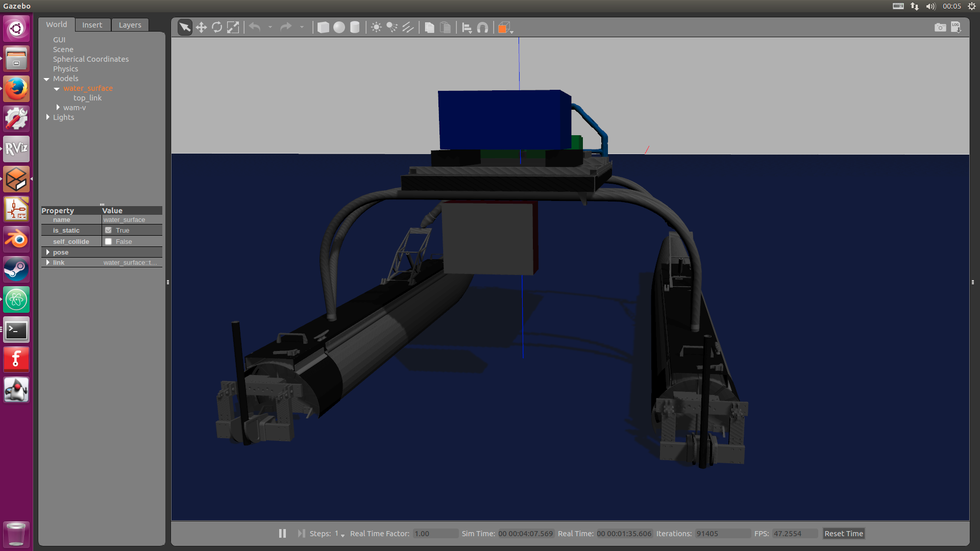Image resolution: width=980 pixels, height=551 pixels.
Task: Switch to the Layers tab
Action: pyautogui.click(x=130, y=25)
